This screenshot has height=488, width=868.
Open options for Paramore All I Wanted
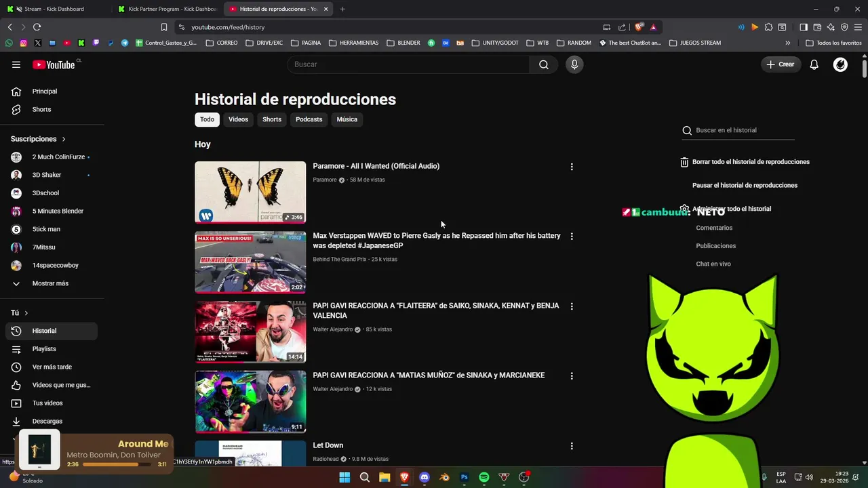[x=572, y=167]
